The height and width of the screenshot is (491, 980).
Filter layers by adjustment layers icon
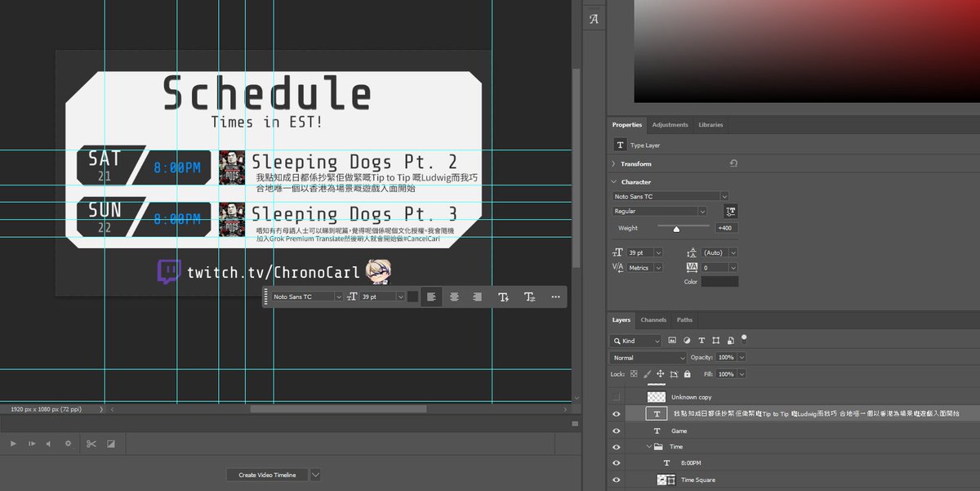[687, 340]
